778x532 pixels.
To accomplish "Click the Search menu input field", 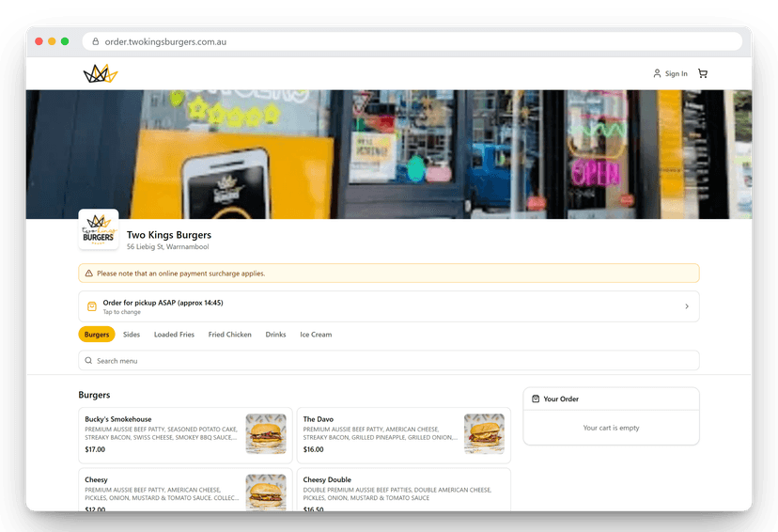I will [x=388, y=360].
